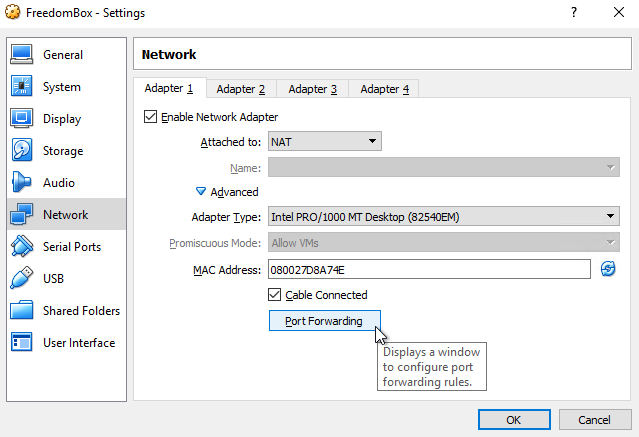Open the Promiscuous Mode dropdown
639x437 pixels.
(x=444, y=243)
